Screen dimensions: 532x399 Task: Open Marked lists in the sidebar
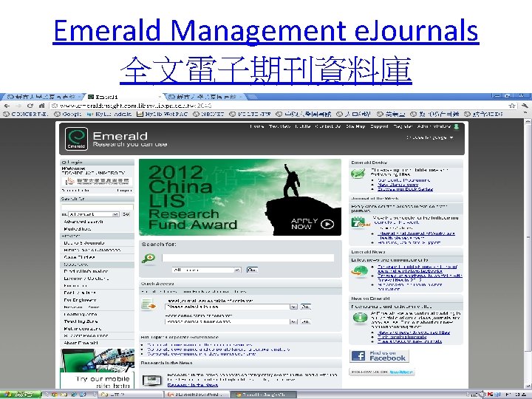tap(78, 228)
